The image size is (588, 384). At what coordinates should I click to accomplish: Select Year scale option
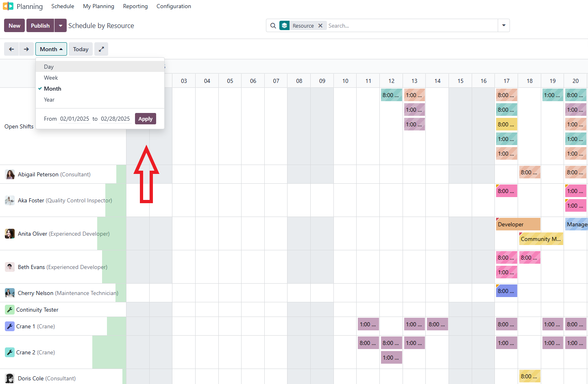point(100,100)
